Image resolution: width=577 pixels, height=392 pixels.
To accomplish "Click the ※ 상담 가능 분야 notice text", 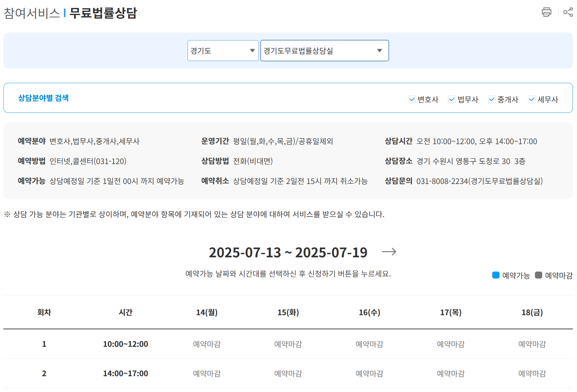I will click(x=194, y=214).
